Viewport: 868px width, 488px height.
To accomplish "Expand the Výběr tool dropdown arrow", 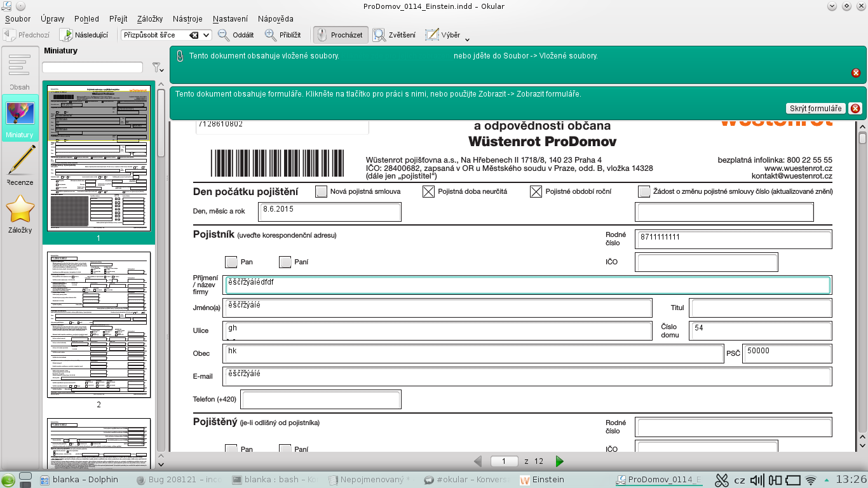I will (x=468, y=38).
